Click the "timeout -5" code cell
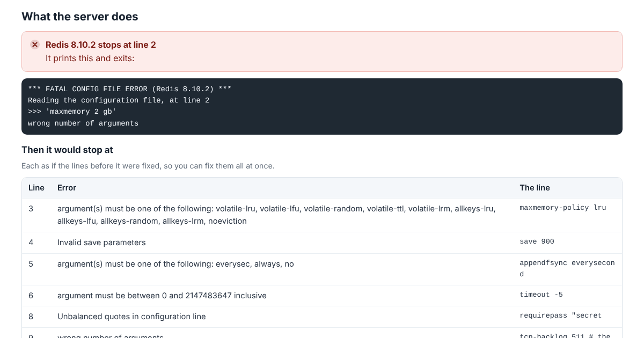 click(x=541, y=295)
